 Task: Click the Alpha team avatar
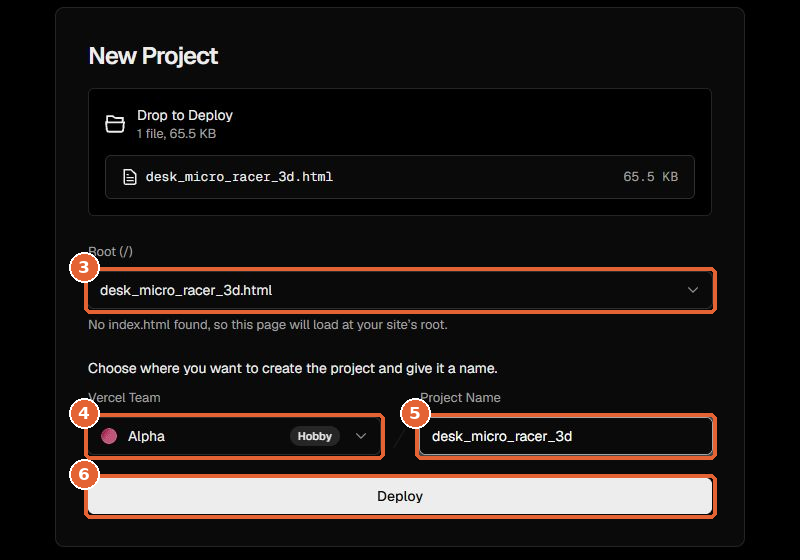click(109, 436)
